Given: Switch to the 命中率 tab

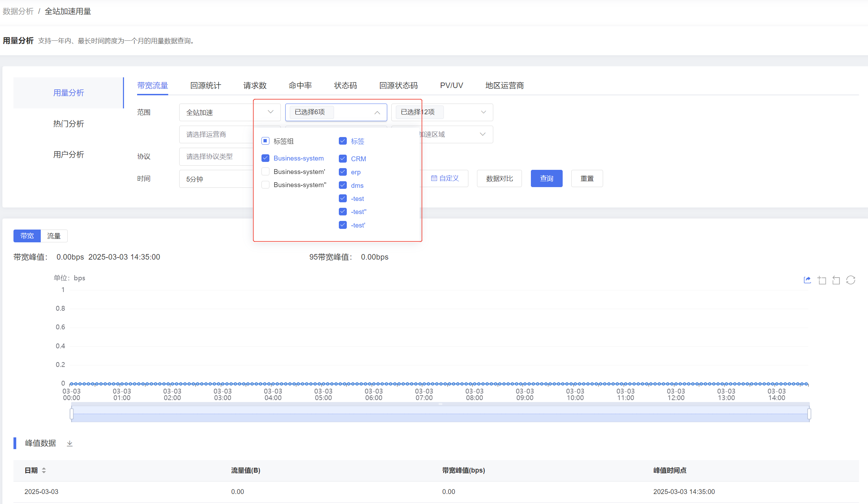Looking at the screenshot, I should coord(300,85).
